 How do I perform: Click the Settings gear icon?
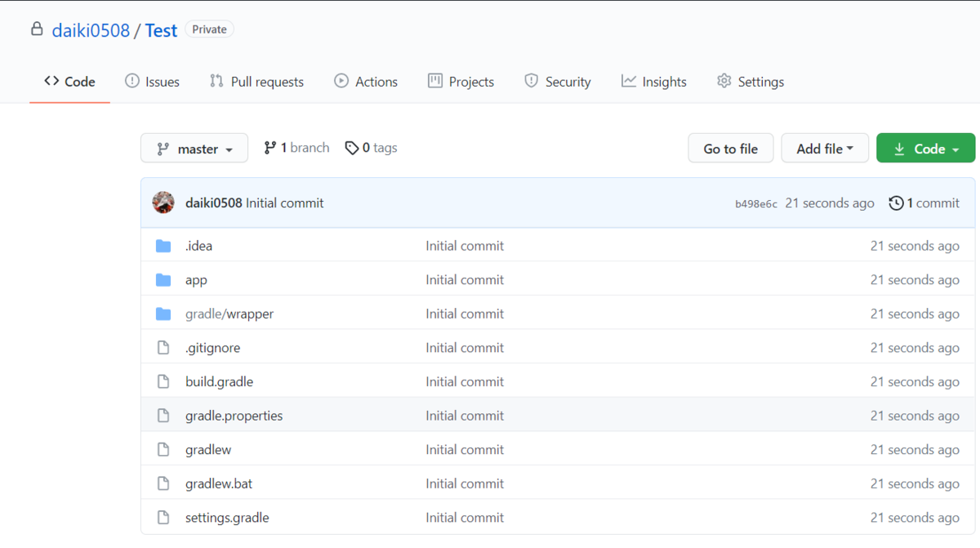(x=724, y=81)
